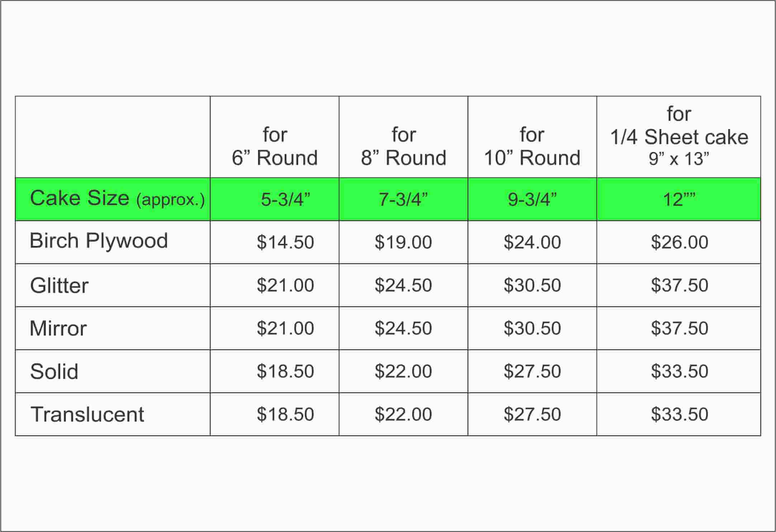
Task: Select the $19.00 Birch Plywood price
Action: point(404,242)
